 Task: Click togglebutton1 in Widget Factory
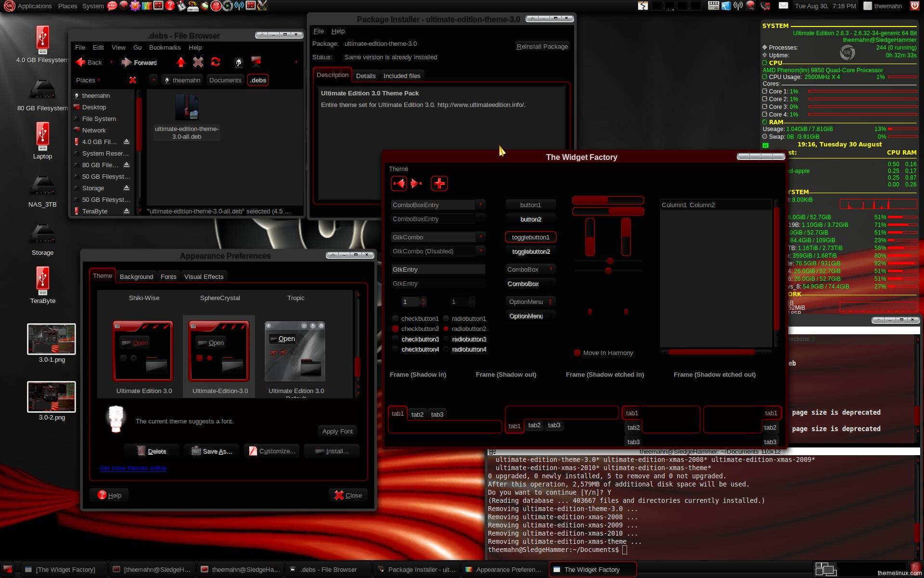[x=530, y=237]
